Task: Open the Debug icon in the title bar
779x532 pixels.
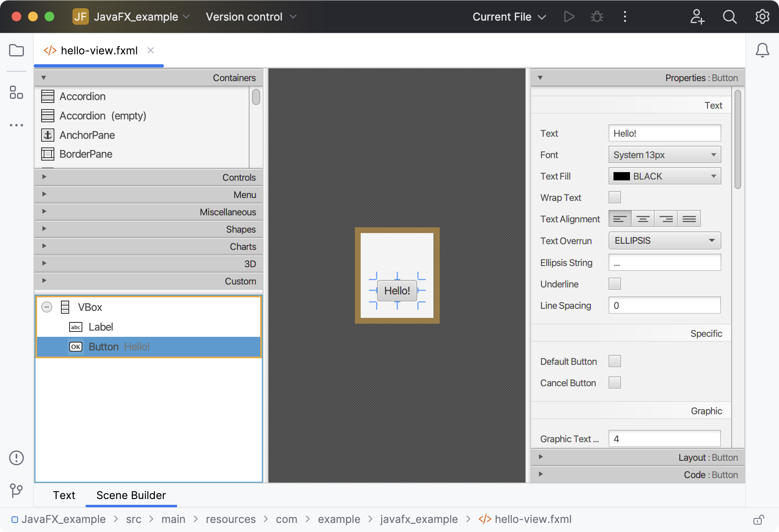Action: click(597, 17)
